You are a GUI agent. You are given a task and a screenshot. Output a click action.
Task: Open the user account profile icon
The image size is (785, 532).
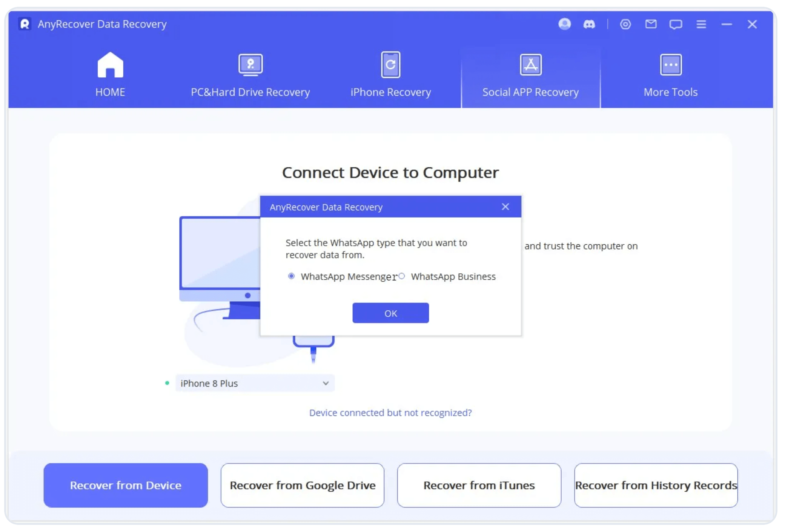click(x=564, y=24)
